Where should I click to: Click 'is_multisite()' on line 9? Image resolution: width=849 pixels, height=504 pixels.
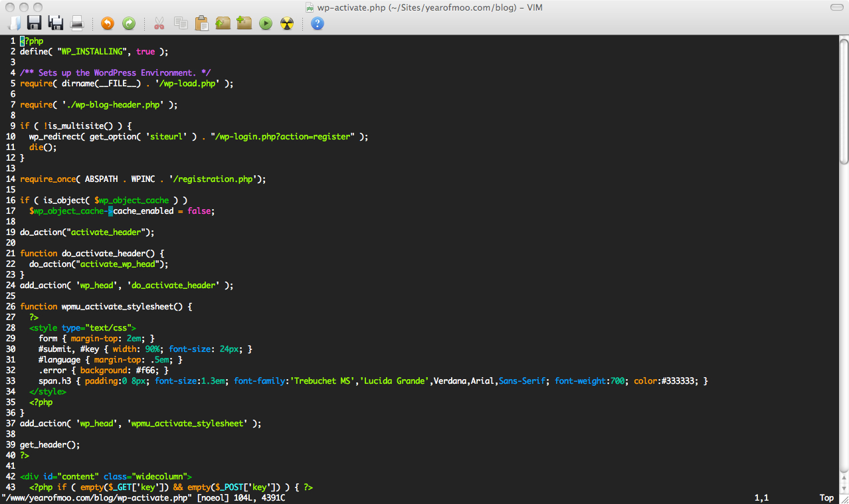click(80, 126)
